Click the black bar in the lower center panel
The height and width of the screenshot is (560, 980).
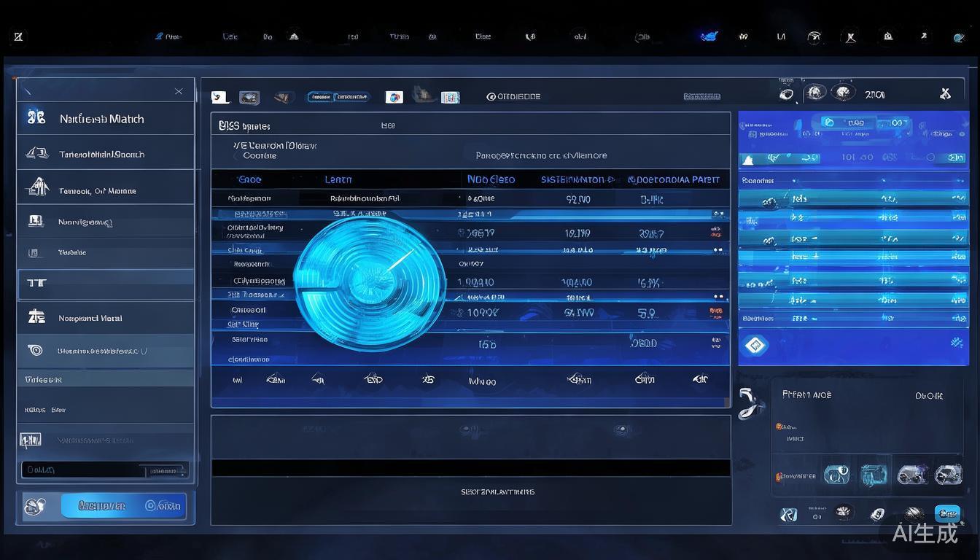tap(471, 468)
